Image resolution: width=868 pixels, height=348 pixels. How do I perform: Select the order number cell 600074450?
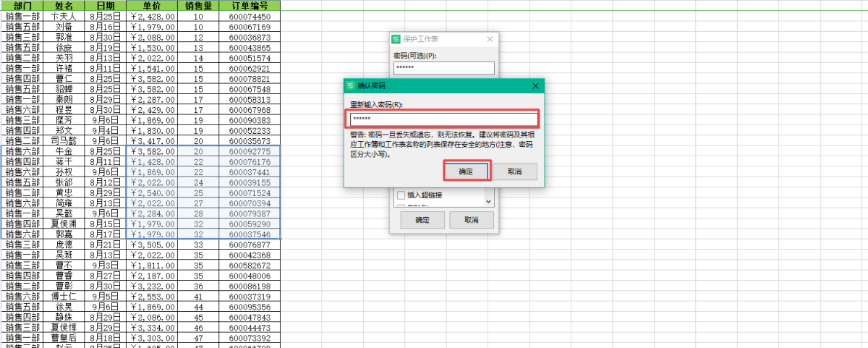click(250, 16)
